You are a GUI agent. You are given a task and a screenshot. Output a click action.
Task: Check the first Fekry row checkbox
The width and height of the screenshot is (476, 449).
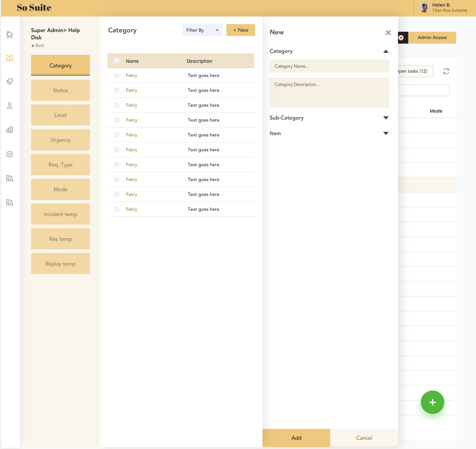pyautogui.click(x=117, y=75)
